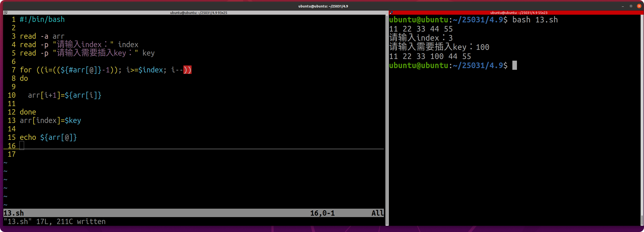Click the word key ending line 5

click(148, 53)
